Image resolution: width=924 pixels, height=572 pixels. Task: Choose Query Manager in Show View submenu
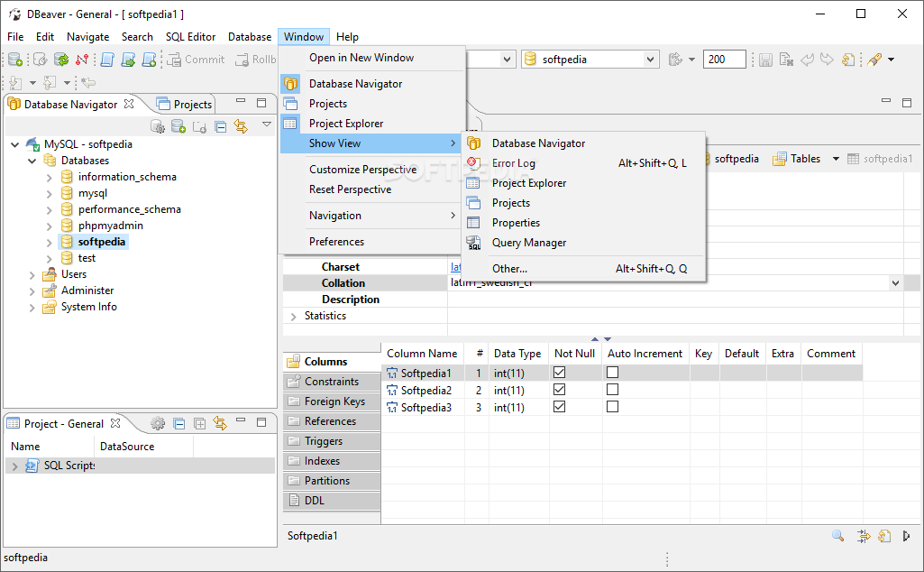point(583,243)
